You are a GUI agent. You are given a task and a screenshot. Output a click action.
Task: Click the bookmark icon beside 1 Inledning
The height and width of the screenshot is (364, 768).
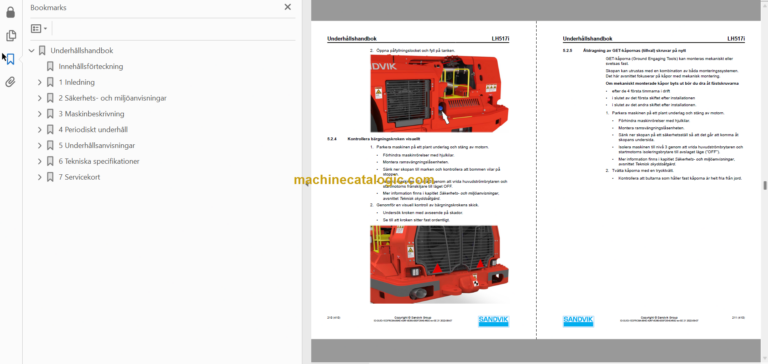tap(50, 82)
